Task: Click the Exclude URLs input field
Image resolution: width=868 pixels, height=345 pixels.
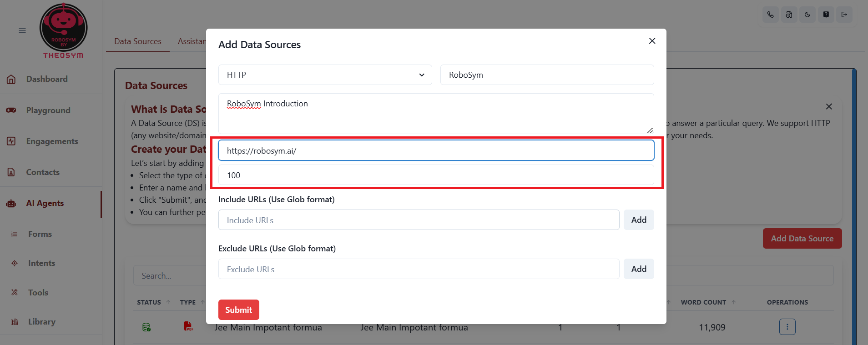Action: [419, 269]
